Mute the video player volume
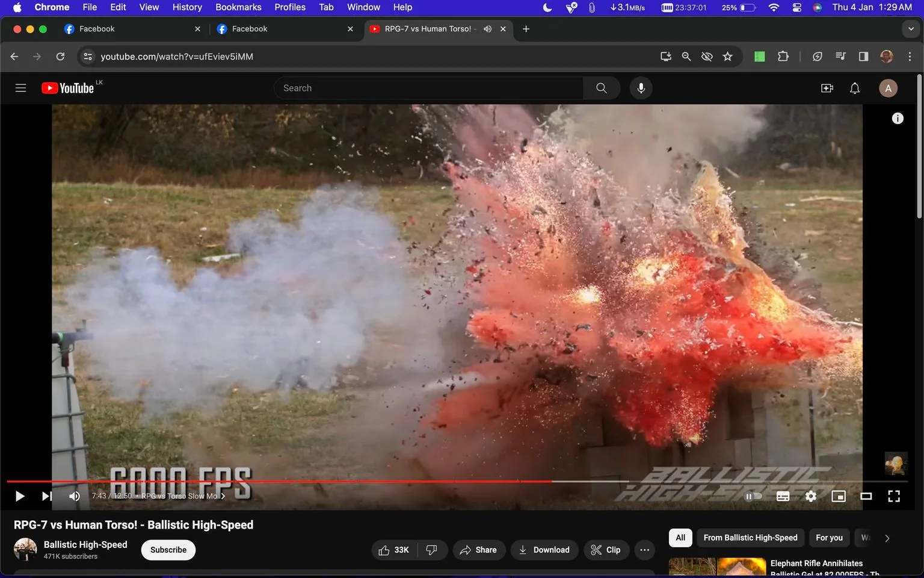924x578 pixels. 75,496
